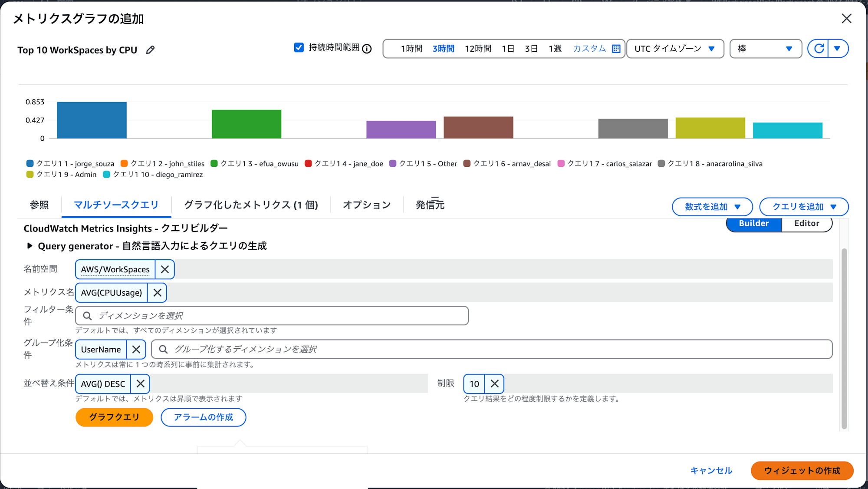Click the ディメンションを選択 filter field

pyautogui.click(x=272, y=316)
